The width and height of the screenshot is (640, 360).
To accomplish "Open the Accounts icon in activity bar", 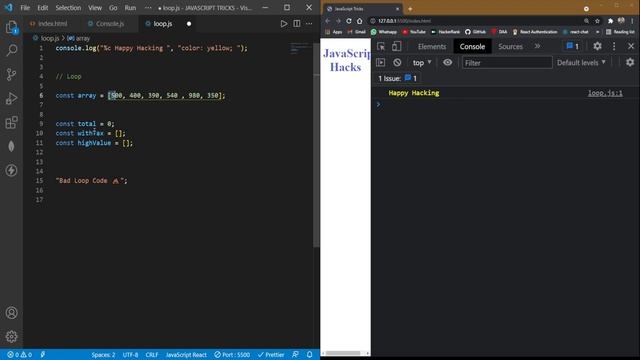I will (x=11, y=313).
